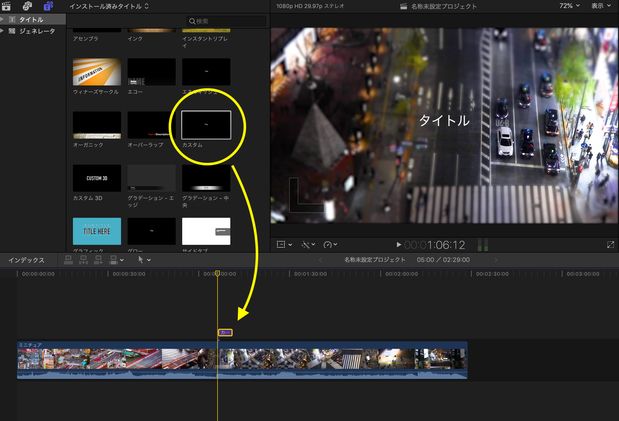Click the 1080p HD 29.97p ステレオ format label
This screenshot has height=421, width=619.
pos(310,6)
